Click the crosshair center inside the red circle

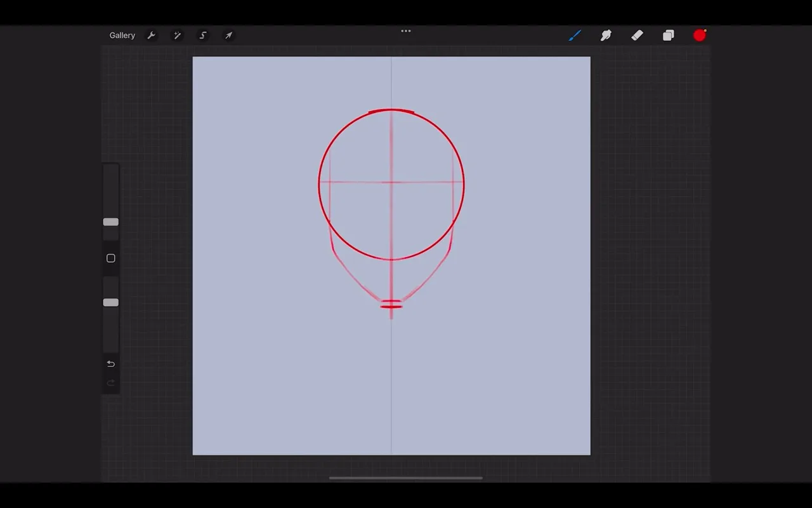(x=391, y=182)
